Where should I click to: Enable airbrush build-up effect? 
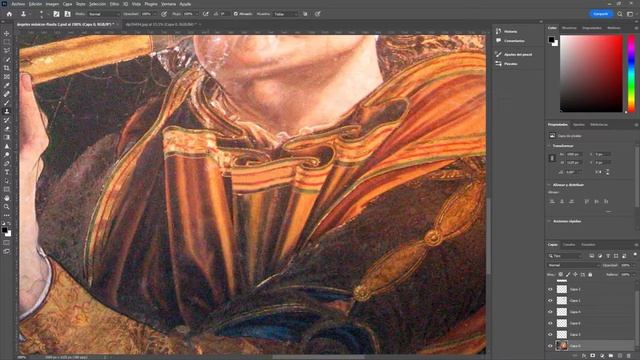pyautogui.click(x=206, y=14)
